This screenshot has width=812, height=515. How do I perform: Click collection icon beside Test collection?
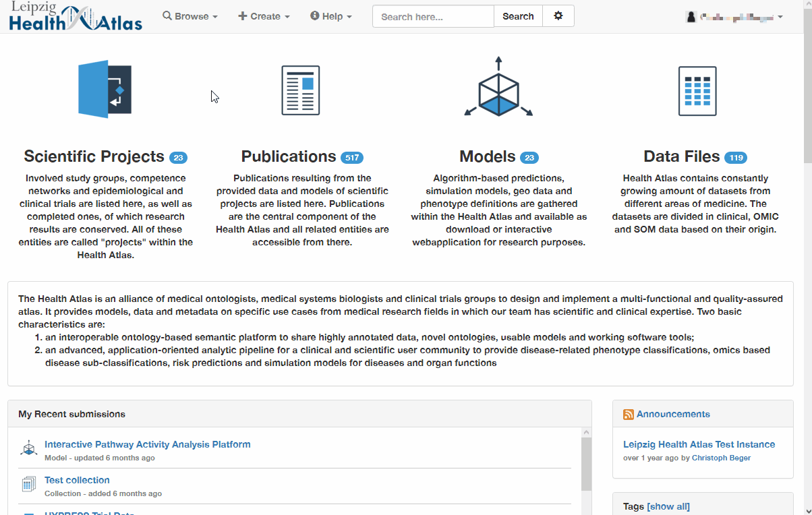coord(29,484)
